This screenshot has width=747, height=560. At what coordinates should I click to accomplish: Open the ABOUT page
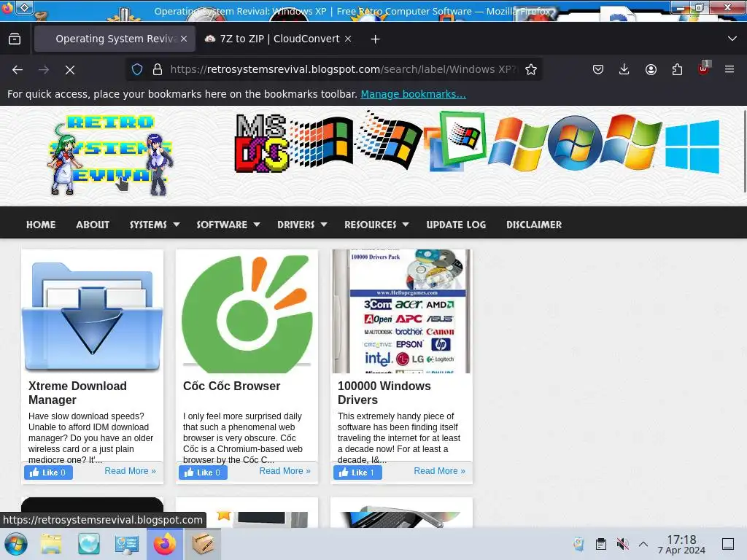(93, 225)
